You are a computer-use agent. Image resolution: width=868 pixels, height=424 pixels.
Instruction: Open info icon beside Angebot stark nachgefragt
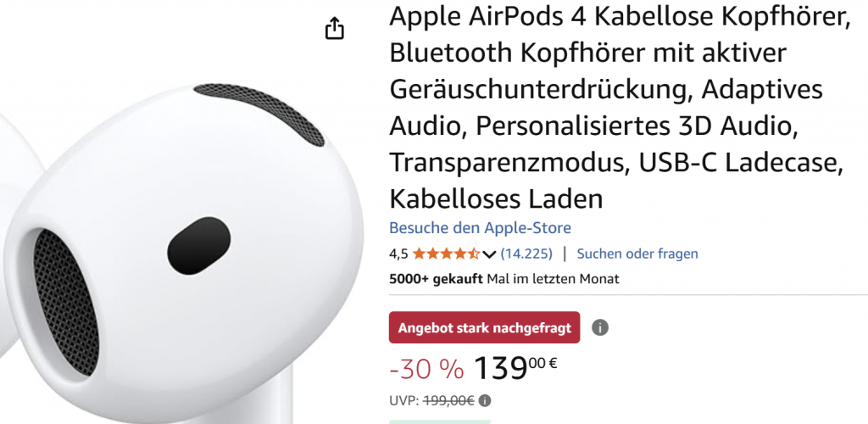tap(600, 327)
